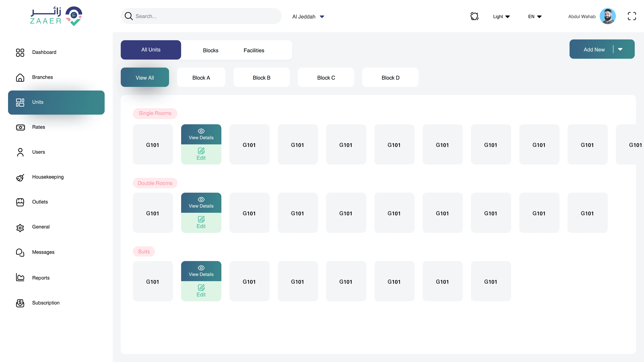The height and width of the screenshot is (362, 644).
Task: Open the Reports chart icon
Action: click(20, 277)
